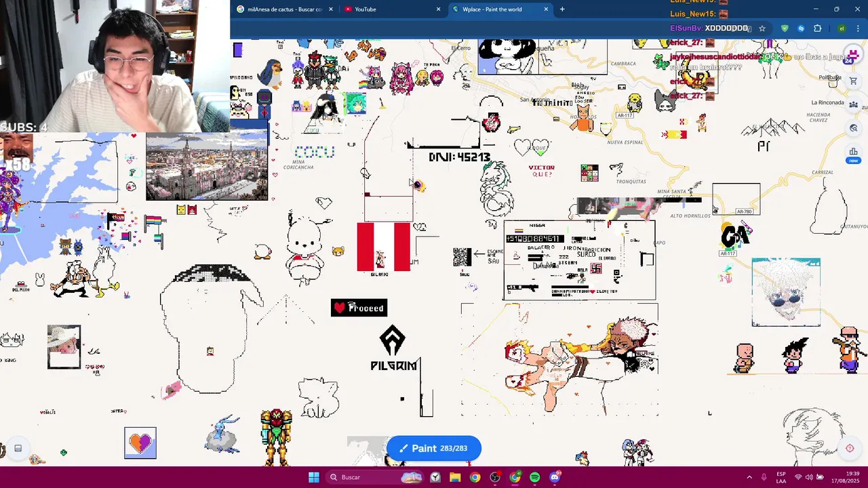
Task: Open the second Chrome profile taskbar icon
Action: point(515,477)
